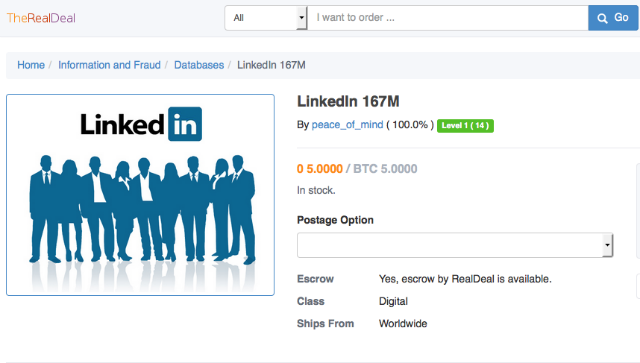Click the Level 1 (14) green badge
640x363 pixels.
465,125
